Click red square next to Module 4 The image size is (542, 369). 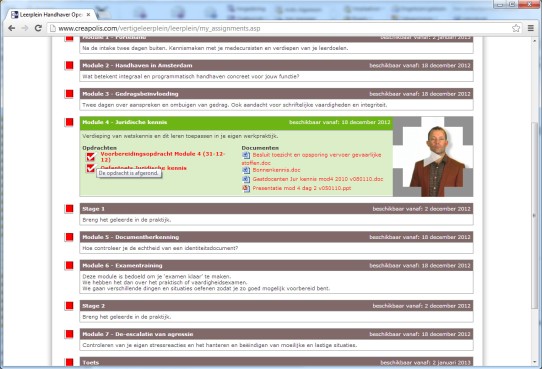click(69, 122)
